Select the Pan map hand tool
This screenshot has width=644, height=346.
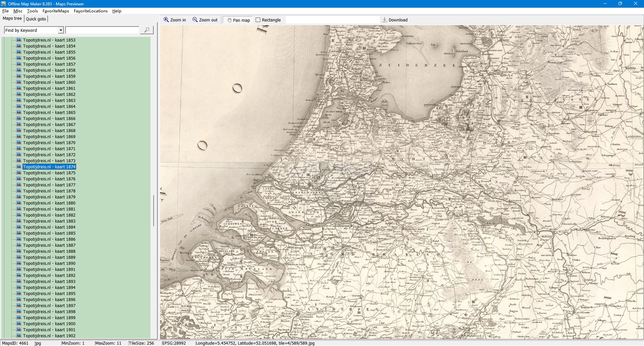pos(230,20)
